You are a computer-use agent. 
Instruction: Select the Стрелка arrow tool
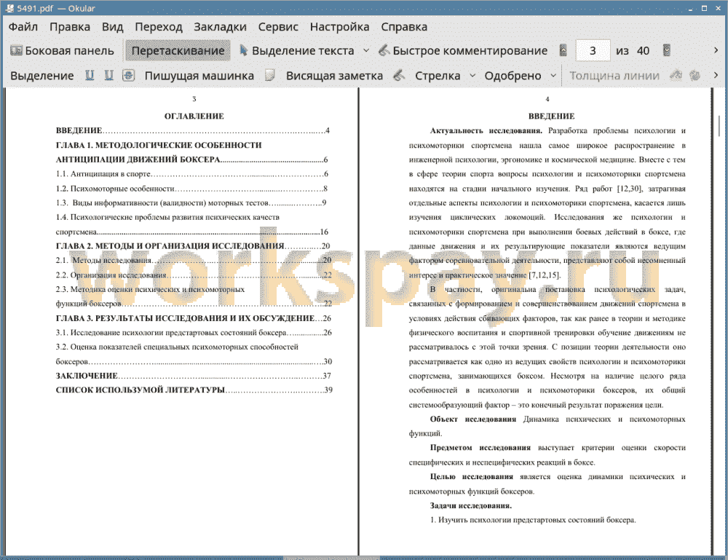438,76
